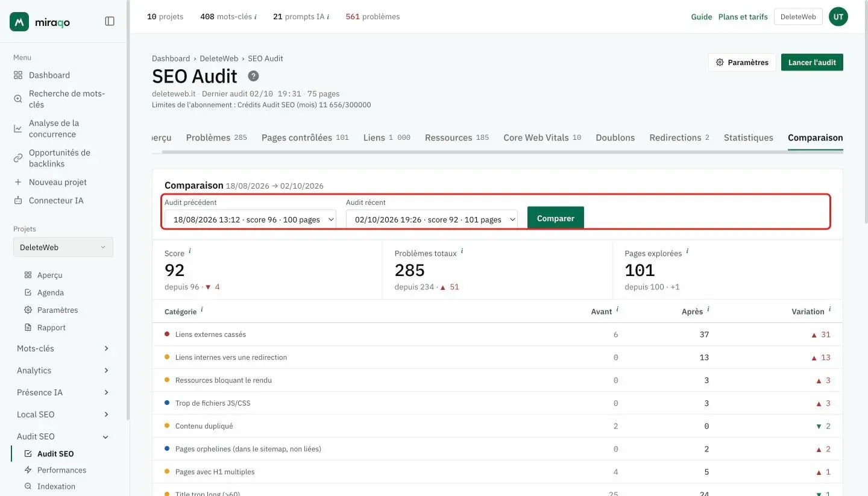
Task: Click the Connecteur IA robot icon
Action: (18, 201)
